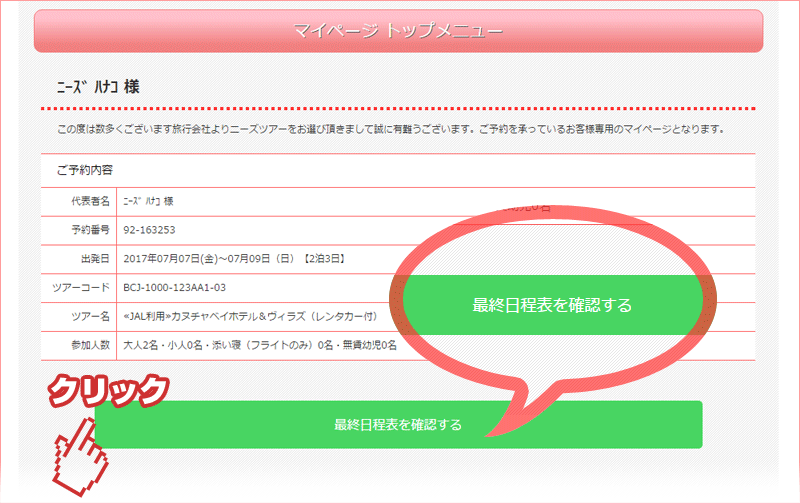Image resolution: width=800 pixels, height=503 pixels.
Task: Click the welcome paragraph starting with この度は
Action: [391, 129]
